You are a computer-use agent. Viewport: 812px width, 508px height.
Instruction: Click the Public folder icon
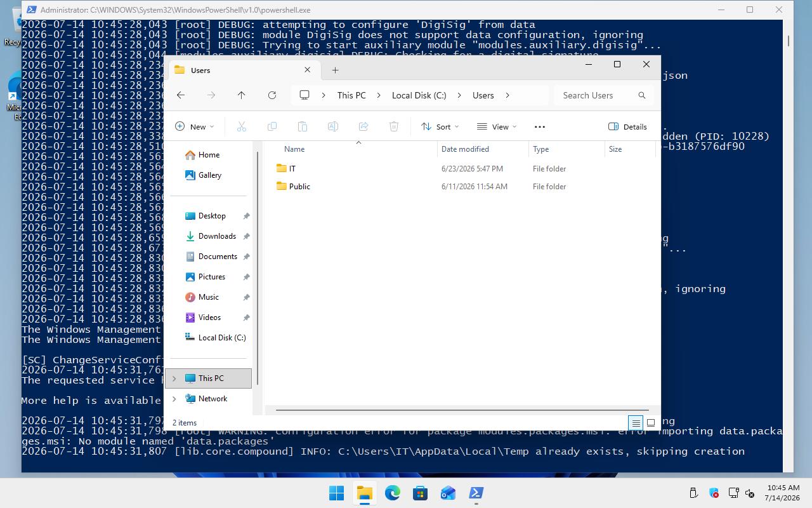[x=282, y=186]
